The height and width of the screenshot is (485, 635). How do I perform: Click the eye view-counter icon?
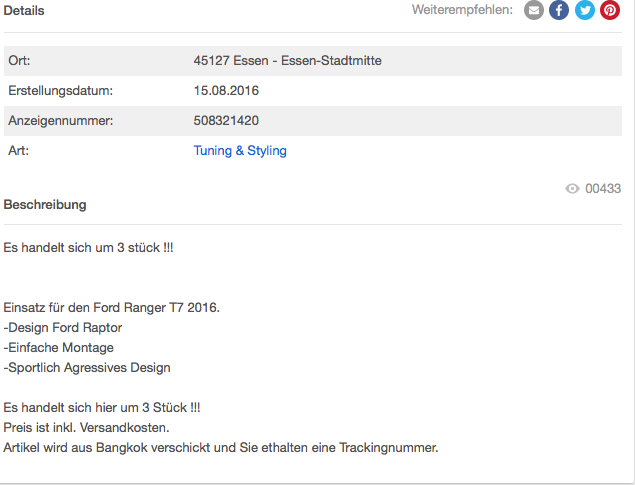tap(572, 189)
